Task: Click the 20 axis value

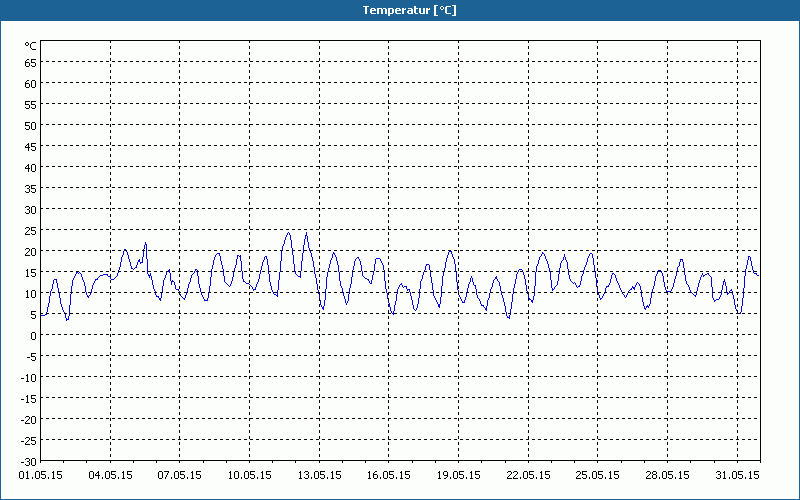Action: 31,252
